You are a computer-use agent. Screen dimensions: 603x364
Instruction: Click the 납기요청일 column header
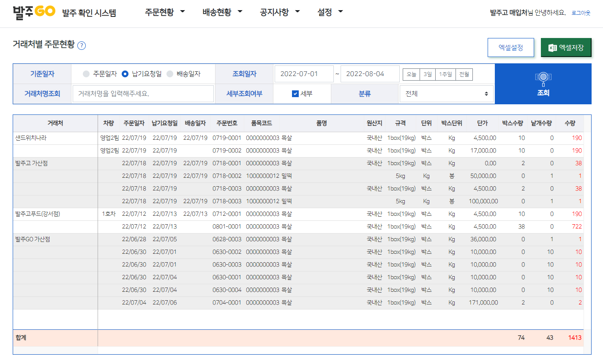click(x=165, y=123)
